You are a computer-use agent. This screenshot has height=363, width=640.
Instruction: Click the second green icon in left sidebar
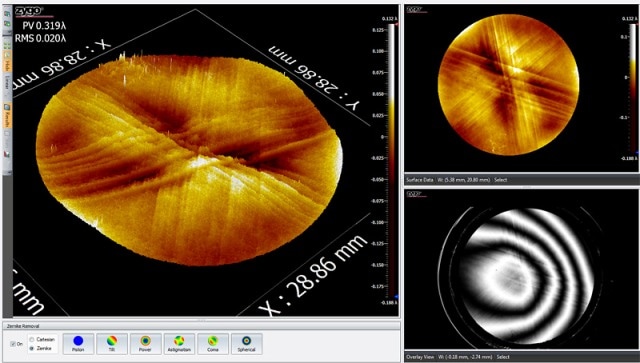pyautogui.click(x=7, y=24)
